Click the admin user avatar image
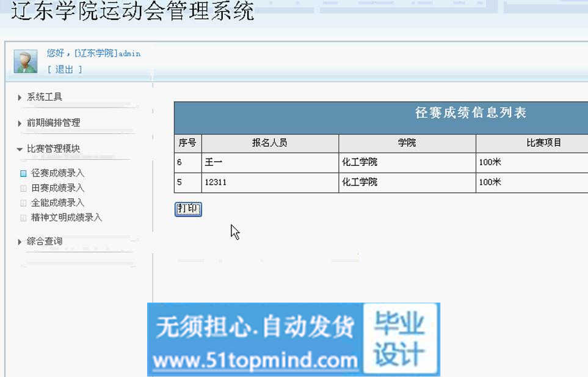 [x=26, y=61]
